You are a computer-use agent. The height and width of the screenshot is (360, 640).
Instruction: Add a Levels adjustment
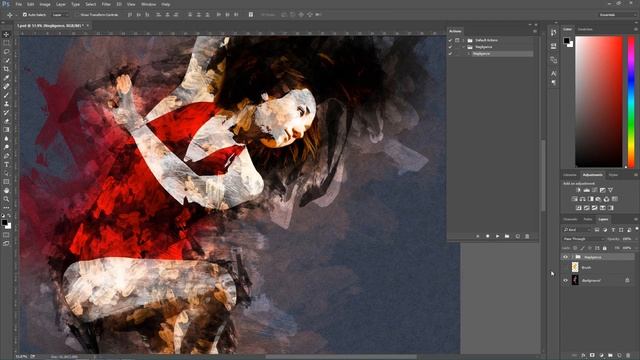(587, 190)
